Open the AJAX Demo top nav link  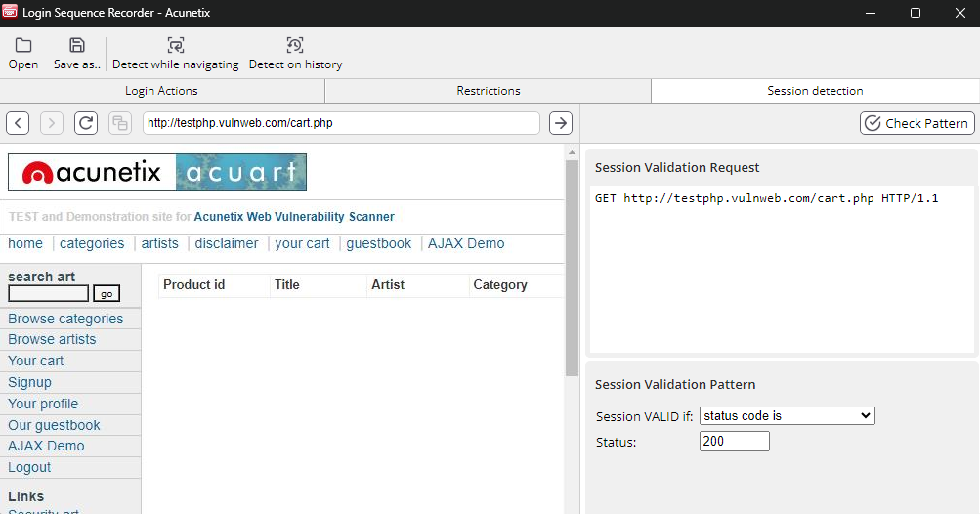click(x=466, y=244)
